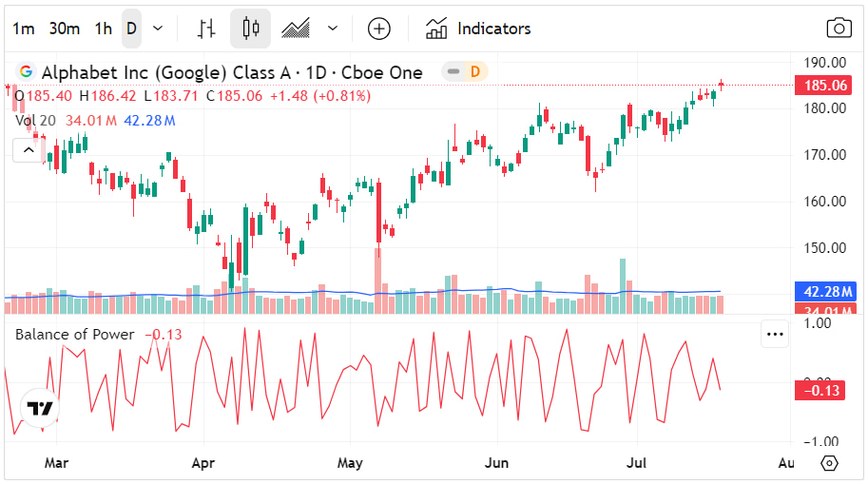Click the low price L183.71 value

coord(171,96)
